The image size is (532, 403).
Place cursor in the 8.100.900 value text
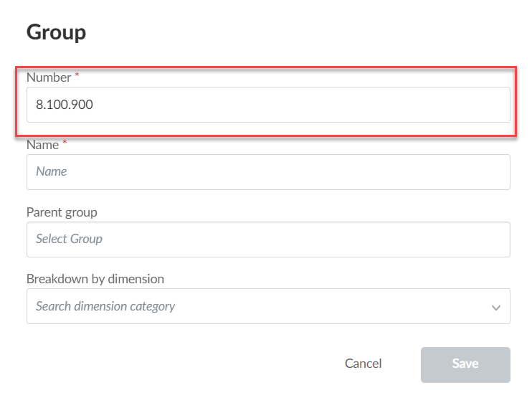pyautogui.click(x=65, y=105)
